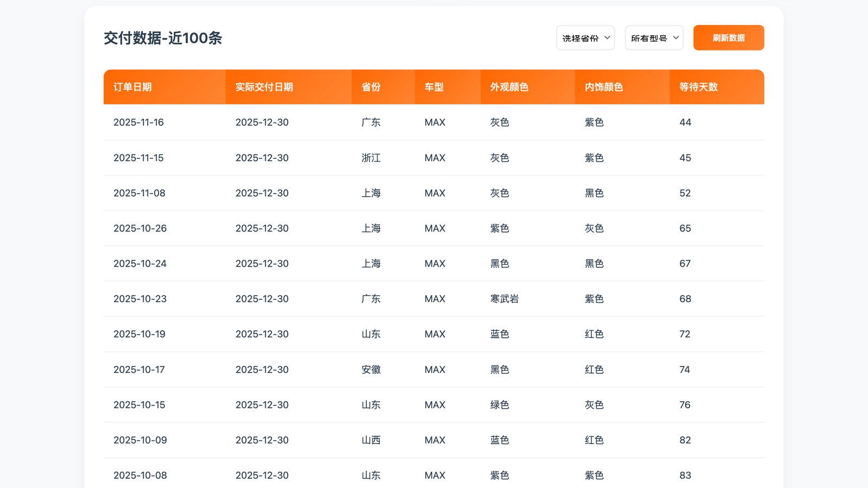Click 灰色 interior in the 2025-10-26 row
Viewport: 868px width, 488px height.
[x=594, y=228]
